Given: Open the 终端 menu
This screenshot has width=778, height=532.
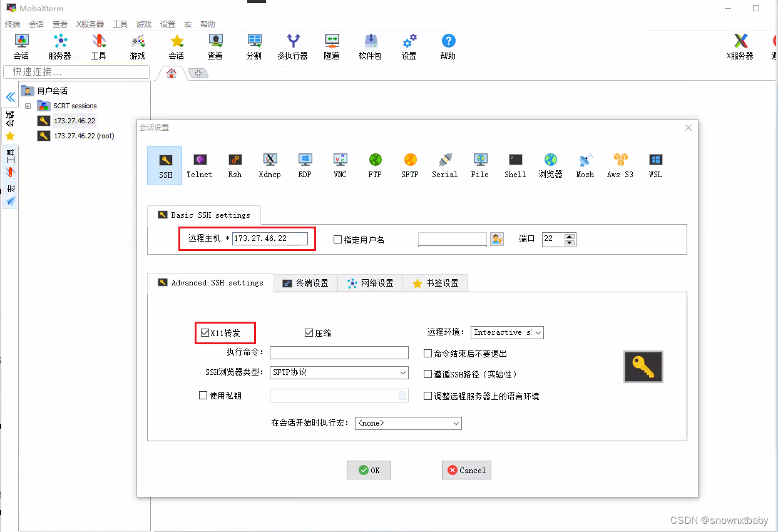Looking at the screenshot, I should click(x=13, y=24).
